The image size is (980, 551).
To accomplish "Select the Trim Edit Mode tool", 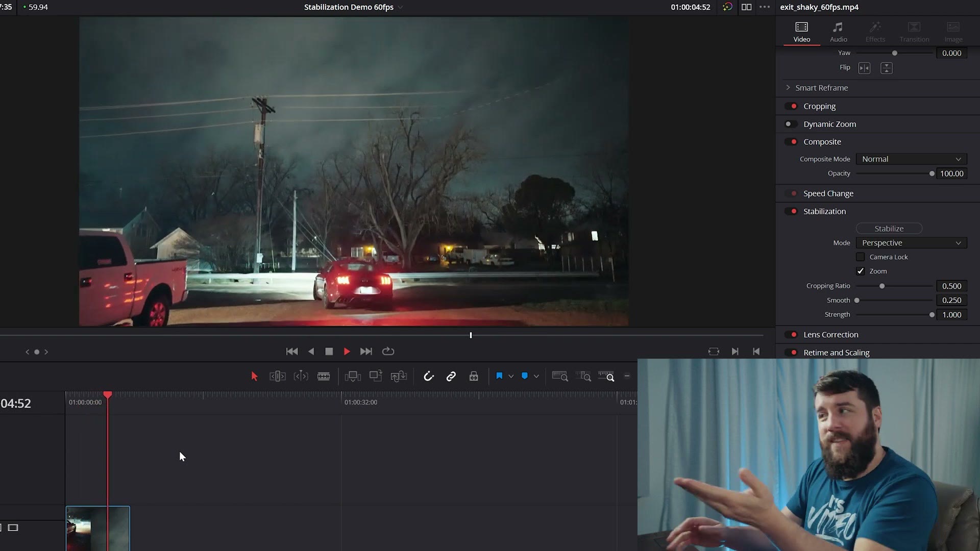I will coord(277,377).
